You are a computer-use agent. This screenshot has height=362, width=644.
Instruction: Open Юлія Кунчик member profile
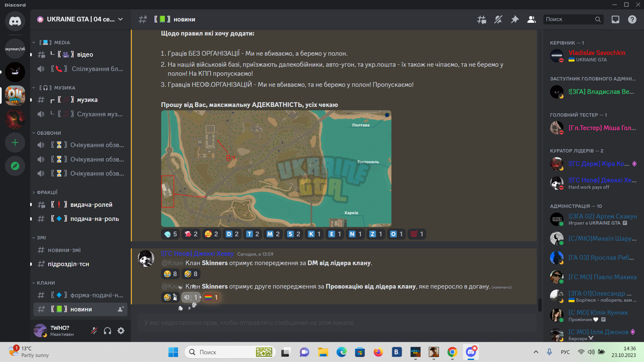click(593, 315)
